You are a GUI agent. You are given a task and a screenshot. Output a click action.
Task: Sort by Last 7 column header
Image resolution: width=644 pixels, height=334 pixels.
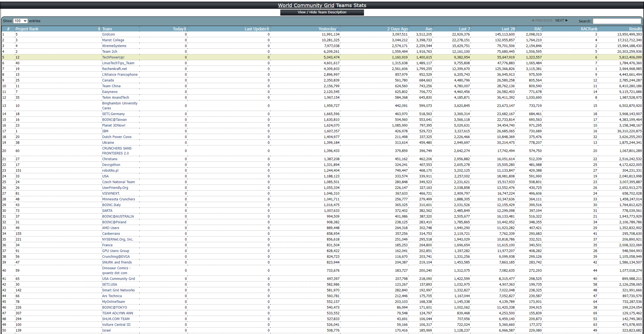465,29
